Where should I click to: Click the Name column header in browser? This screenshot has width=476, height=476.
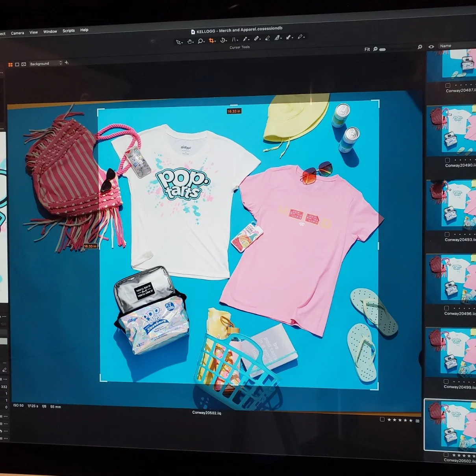click(446, 46)
